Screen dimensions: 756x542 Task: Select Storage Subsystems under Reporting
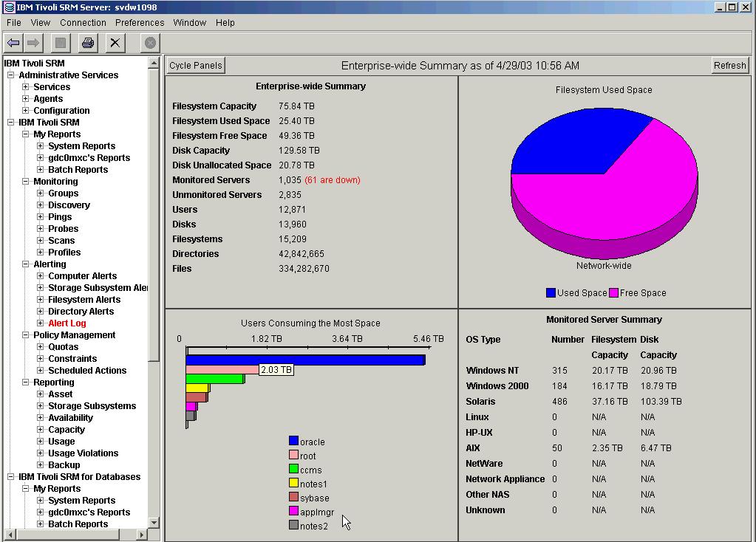(x=92, y=406)
